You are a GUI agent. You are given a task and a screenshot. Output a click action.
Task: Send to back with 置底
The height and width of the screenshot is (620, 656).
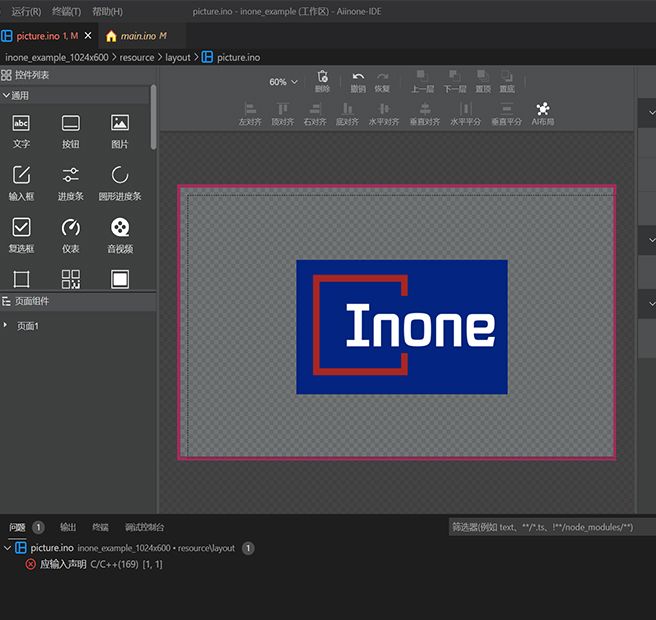(x=507, y=81)
